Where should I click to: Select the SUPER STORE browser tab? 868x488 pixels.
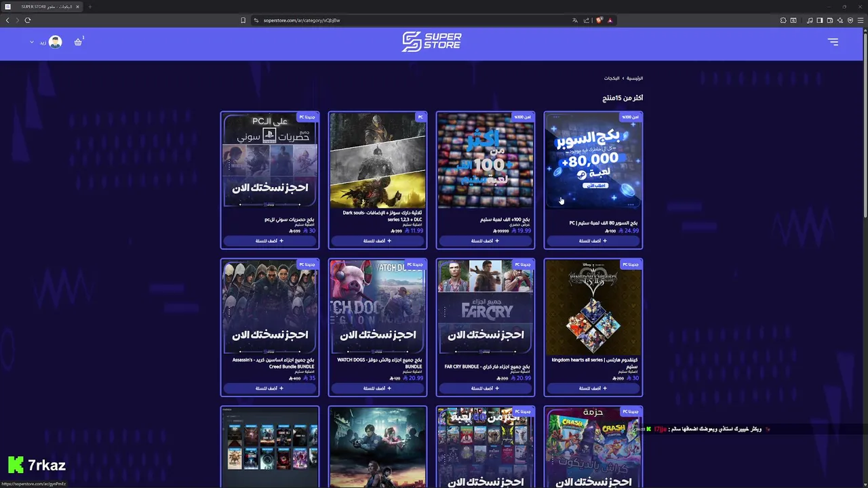point(43,7)
